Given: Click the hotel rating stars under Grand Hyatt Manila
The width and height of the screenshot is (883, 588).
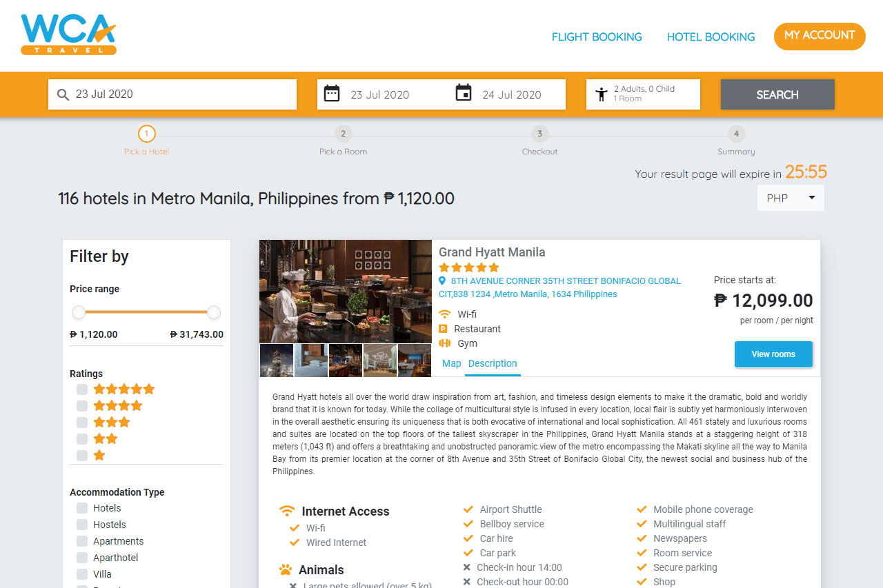Looking at the screenshot, I should point(469,267).
